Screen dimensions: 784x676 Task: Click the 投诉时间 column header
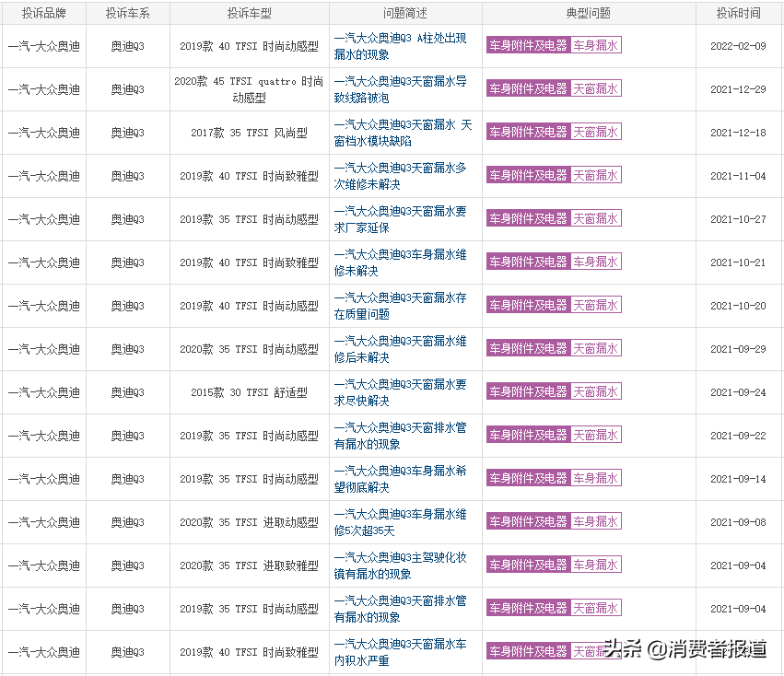tap(739, 14)
